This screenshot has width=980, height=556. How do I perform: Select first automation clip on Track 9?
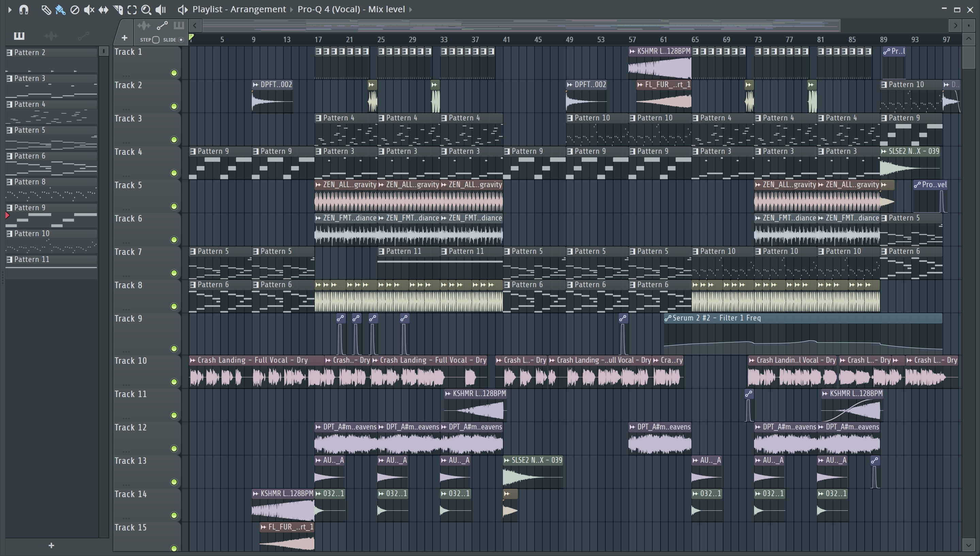point(341,334)
